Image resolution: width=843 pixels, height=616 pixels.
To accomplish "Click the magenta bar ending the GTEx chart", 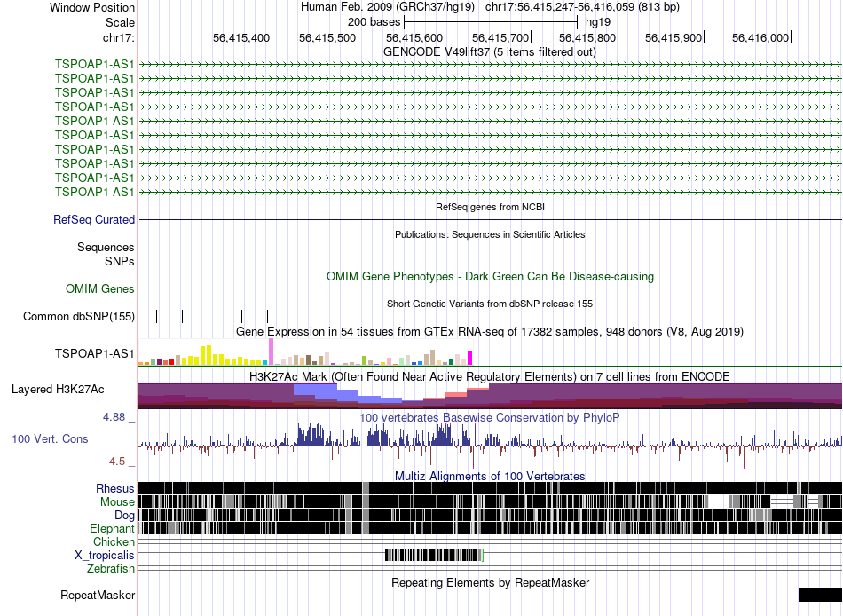I will 470,358.
